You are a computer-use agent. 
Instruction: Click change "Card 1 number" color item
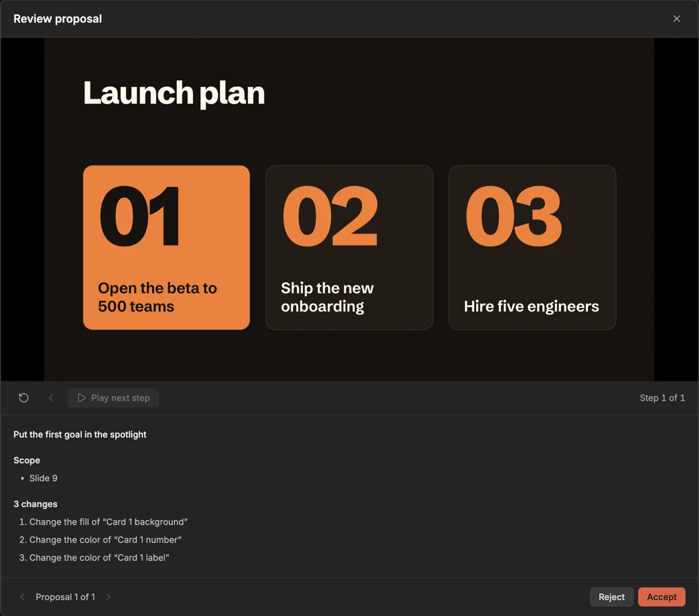pos(105,540)
